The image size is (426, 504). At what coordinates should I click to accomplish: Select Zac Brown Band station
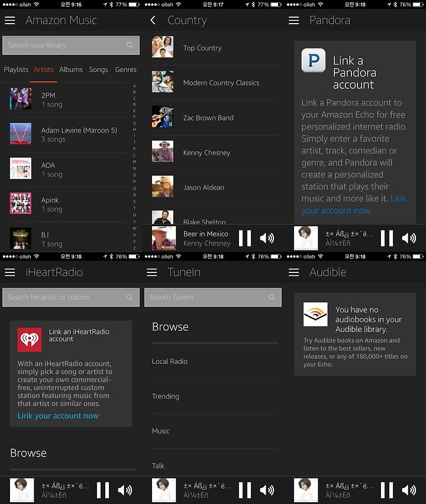[215, 118]
